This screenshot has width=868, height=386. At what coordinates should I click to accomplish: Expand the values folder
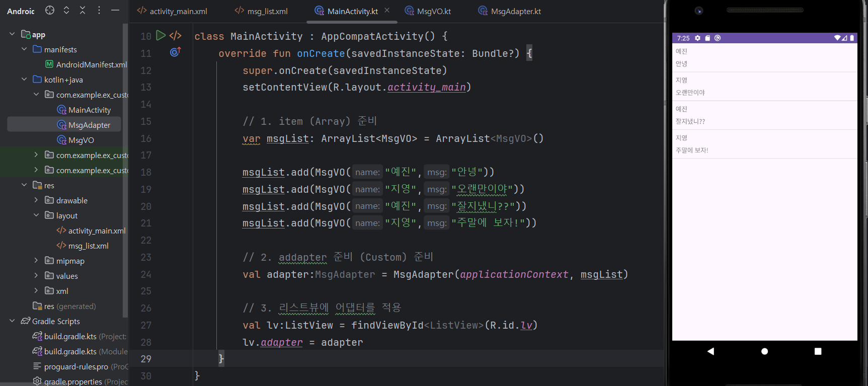pyautogui.click(x=36, y=275)
